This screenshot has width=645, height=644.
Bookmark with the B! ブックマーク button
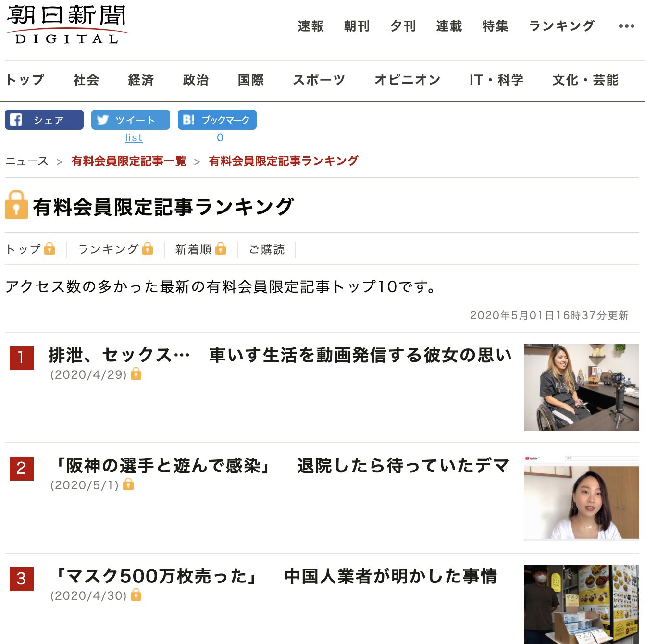point(217,120)
